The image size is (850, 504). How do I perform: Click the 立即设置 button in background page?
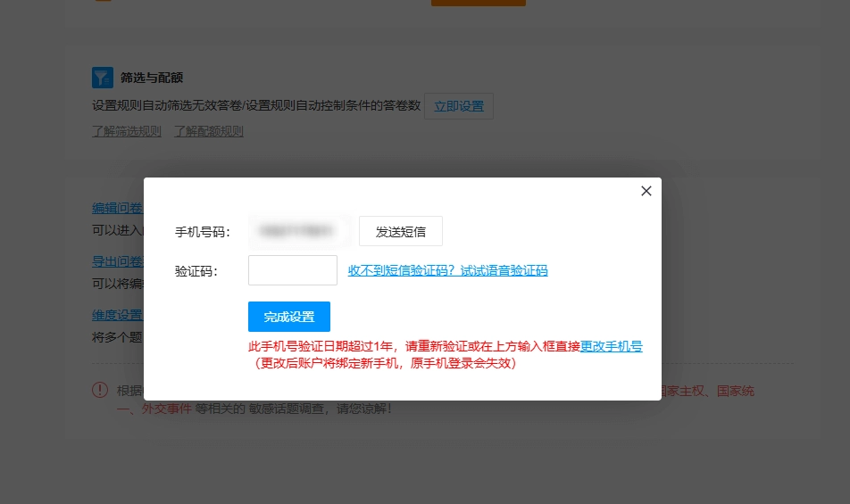459,106
